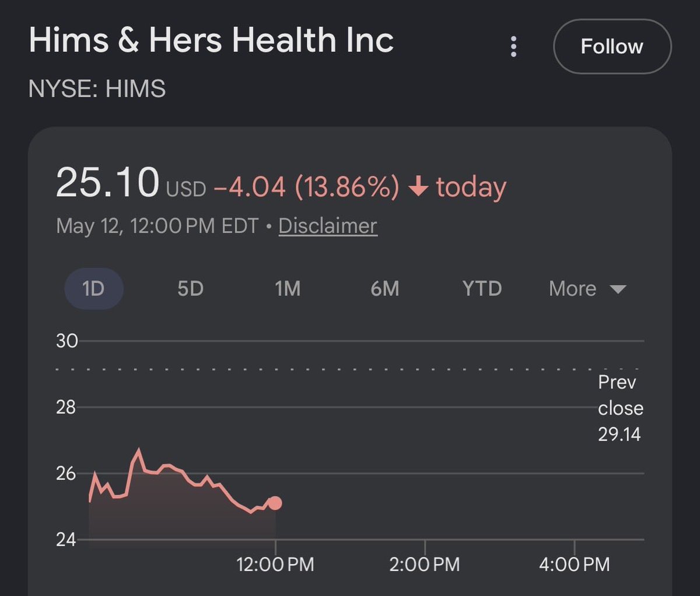Switch to the 1M chart range
Screen dimensions: 700x596
pos(288,288)
